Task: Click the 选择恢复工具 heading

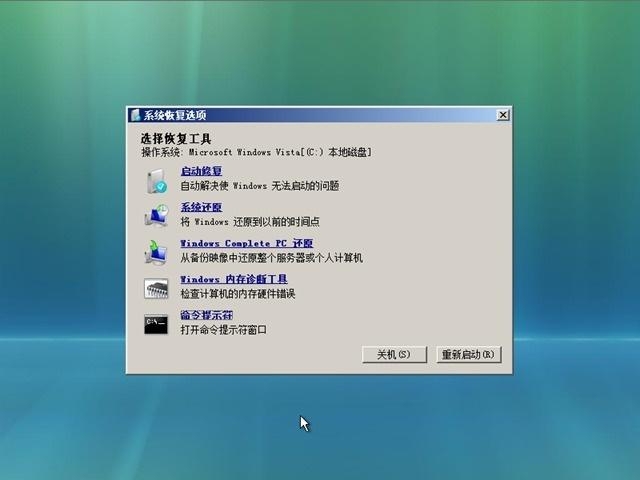Action: pyautogui.click(x=176, y=138)
